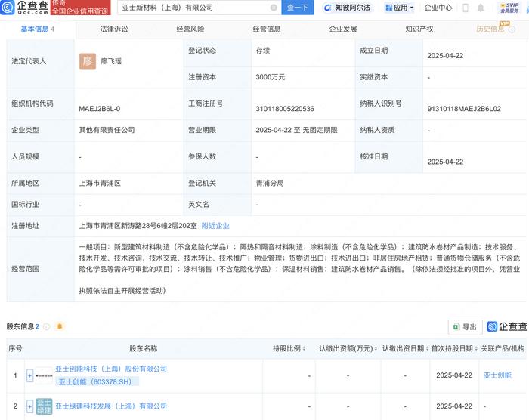
Task: Expand shareholder row 1 plus icon
Action: point(29,375)
